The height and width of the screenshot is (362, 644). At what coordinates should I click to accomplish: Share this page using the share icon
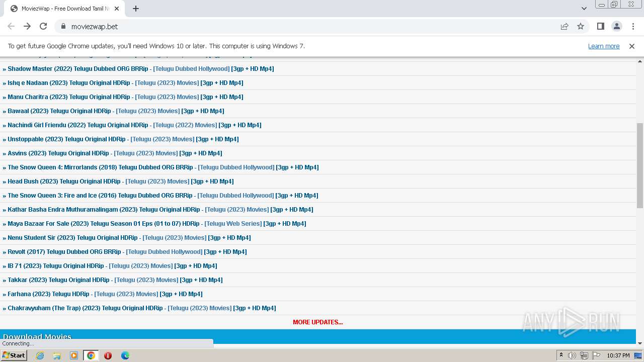pyautogui.click(x=565, y=26)
